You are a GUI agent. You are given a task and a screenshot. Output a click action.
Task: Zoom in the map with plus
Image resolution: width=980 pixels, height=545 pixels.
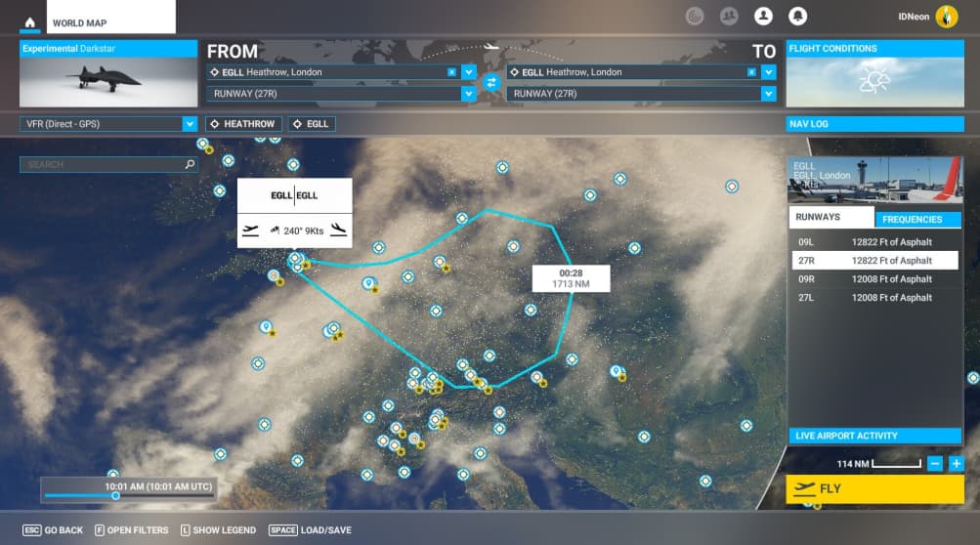[956, 463]
